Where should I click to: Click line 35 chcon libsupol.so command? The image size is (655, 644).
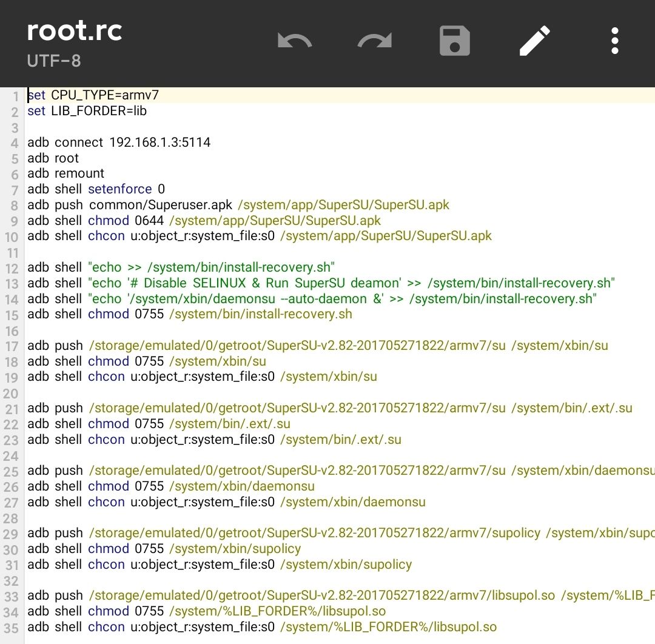pos(262,627)
